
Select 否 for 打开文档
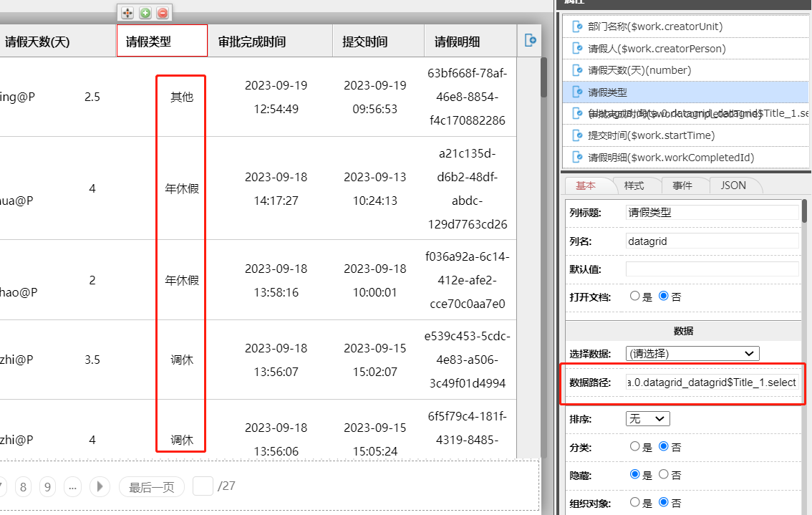click(x=663, y=297)
